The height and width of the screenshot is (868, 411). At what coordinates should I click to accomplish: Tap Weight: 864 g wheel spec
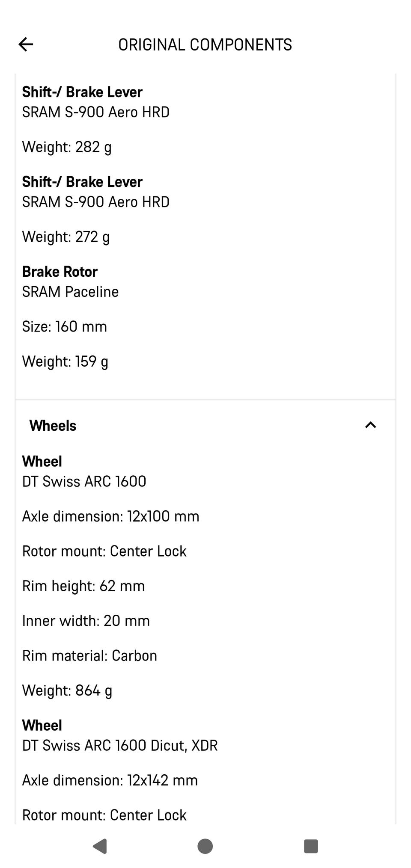click(67, 690)
